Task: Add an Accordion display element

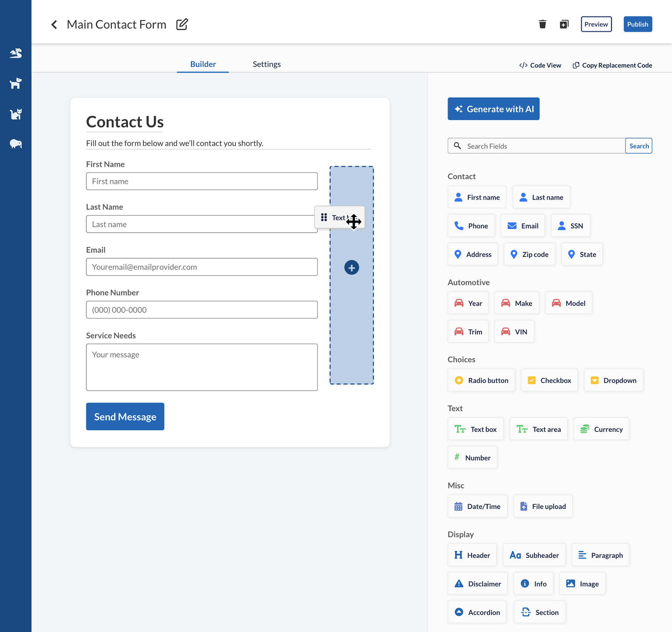Action: coord(477,612)
